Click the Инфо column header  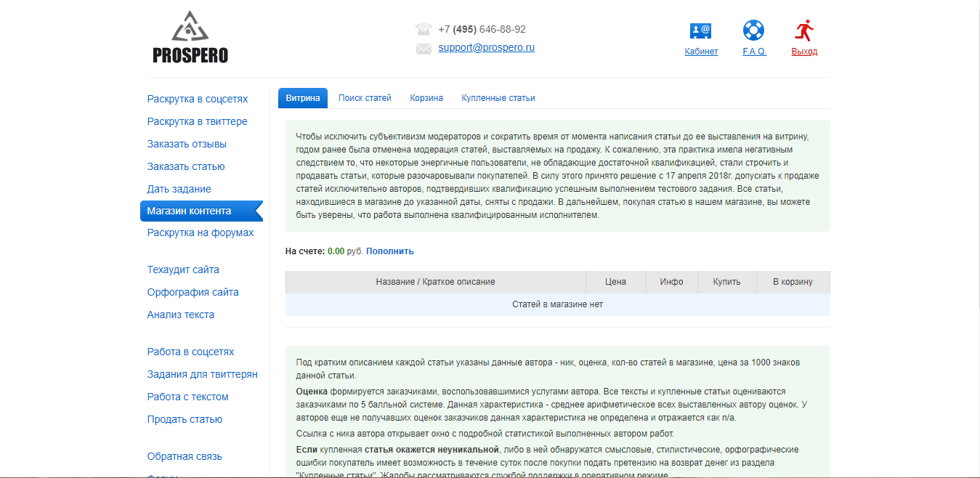click(671, 282)
